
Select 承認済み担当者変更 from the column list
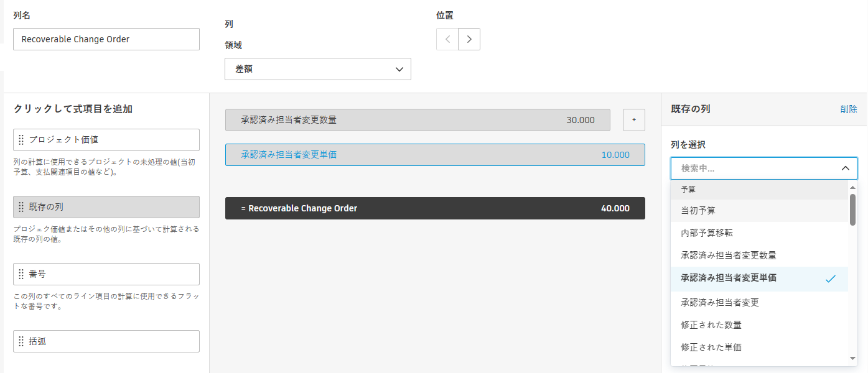(x=759, y=303)
